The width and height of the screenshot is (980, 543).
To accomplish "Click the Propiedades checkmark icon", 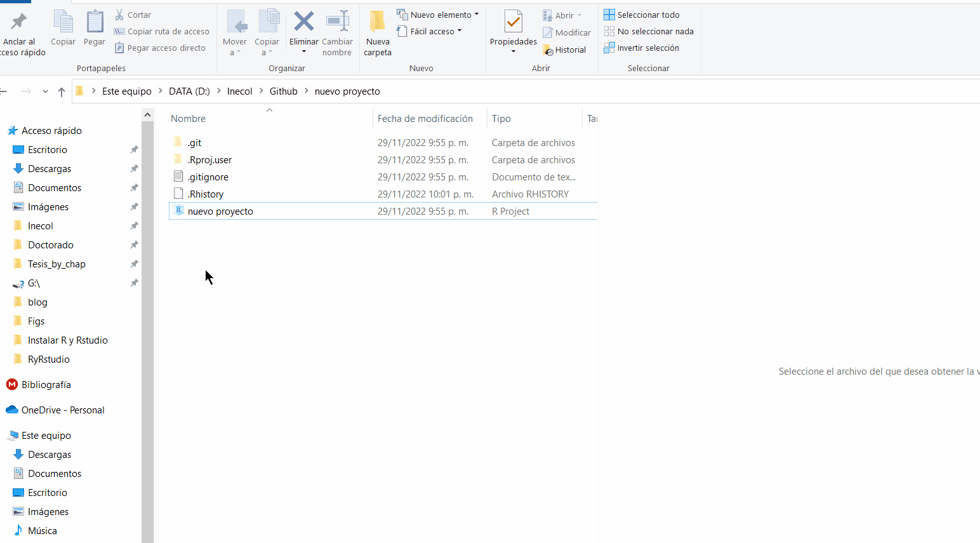I will click(513, 22).
